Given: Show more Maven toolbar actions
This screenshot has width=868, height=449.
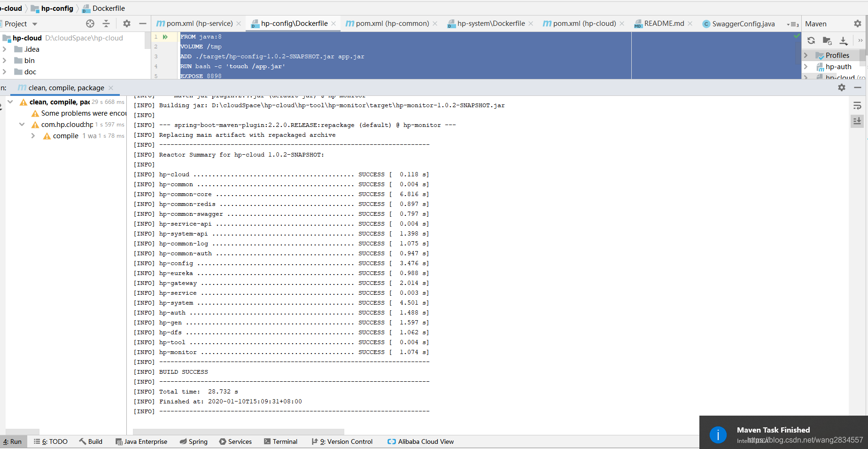Looking at the screenshot, I should pyautogui.click(x=860, y=40).
